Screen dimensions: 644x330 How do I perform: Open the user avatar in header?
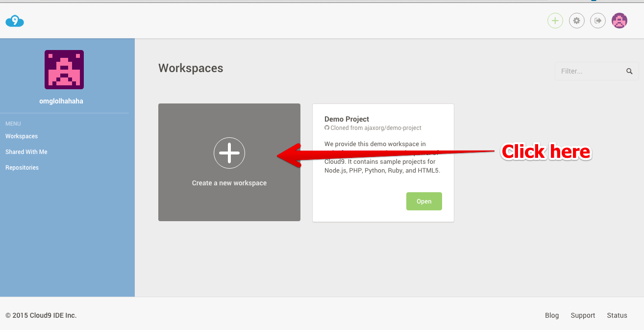(619, 21)
